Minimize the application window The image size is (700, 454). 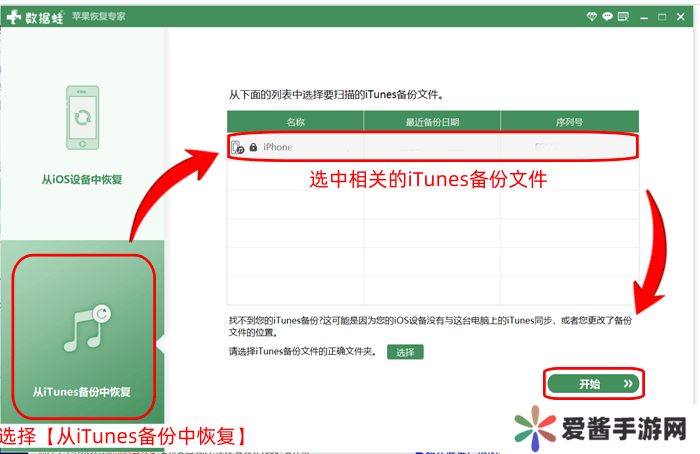[646, 16]
